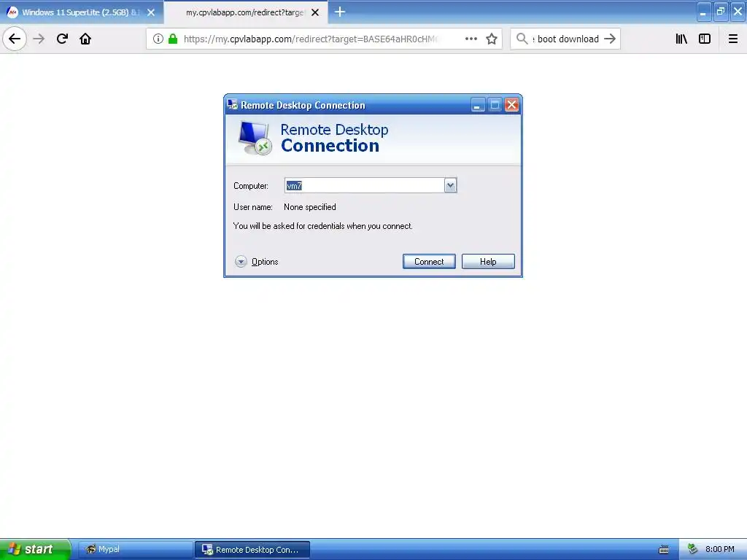Open the page actions three-dot menu
This screenshot has height=560, width=747.
coord(471,39)
